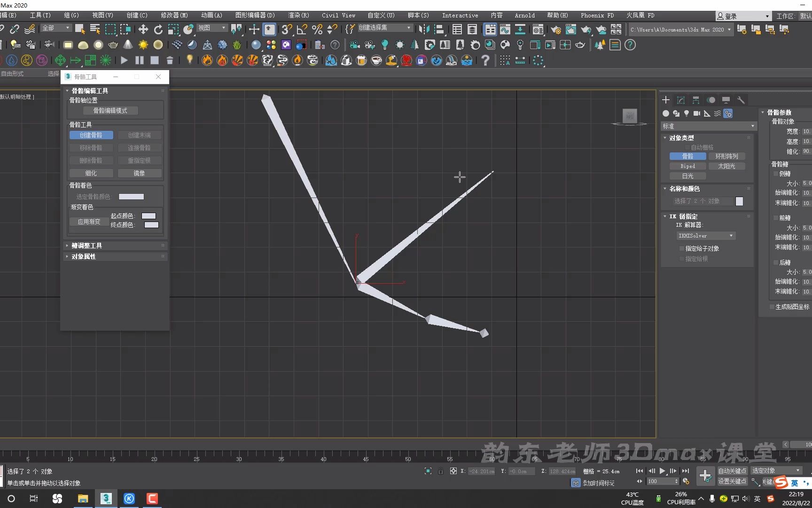Enable the 自动栅格 checkbox

click(688, 147)
